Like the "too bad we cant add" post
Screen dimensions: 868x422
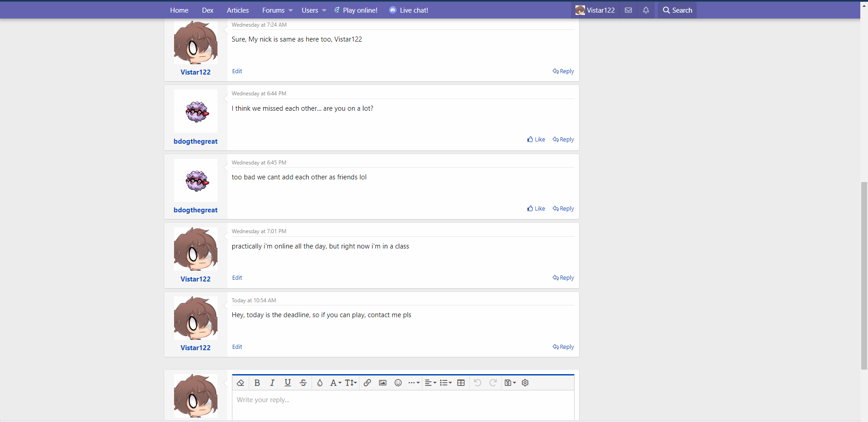point(536,209)
